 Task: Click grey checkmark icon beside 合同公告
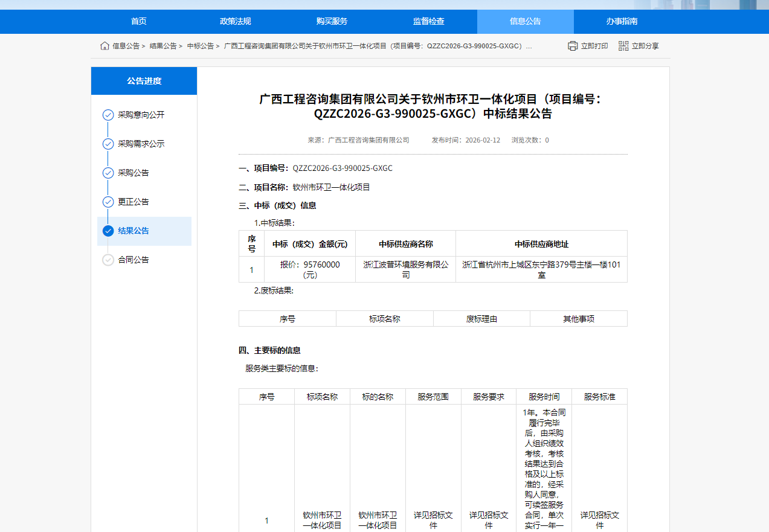pyautogui.click(x=108, y=260)
